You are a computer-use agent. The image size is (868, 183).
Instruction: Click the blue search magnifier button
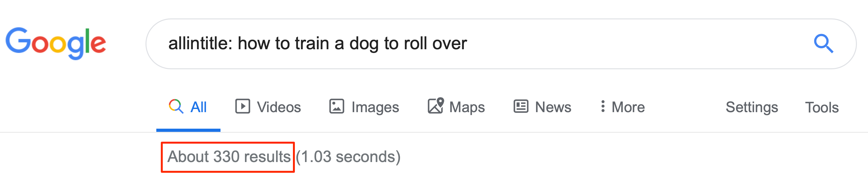823,44
